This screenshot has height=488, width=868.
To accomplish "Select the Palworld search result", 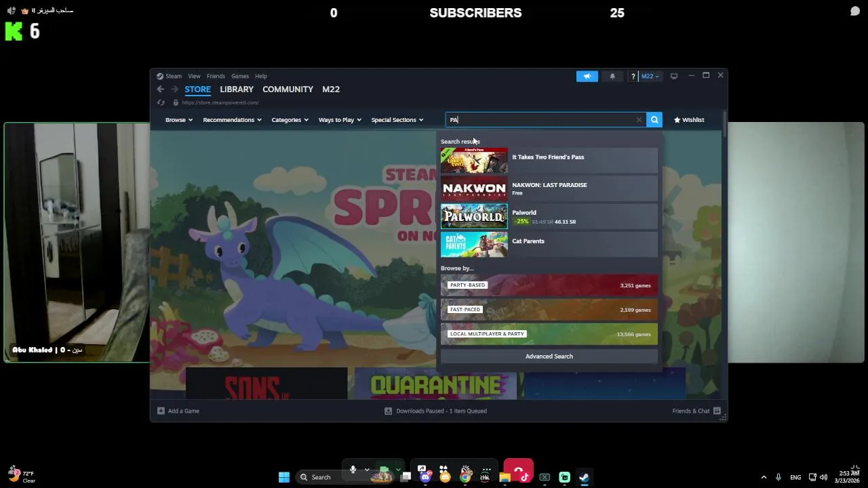I will click(549, 217).
